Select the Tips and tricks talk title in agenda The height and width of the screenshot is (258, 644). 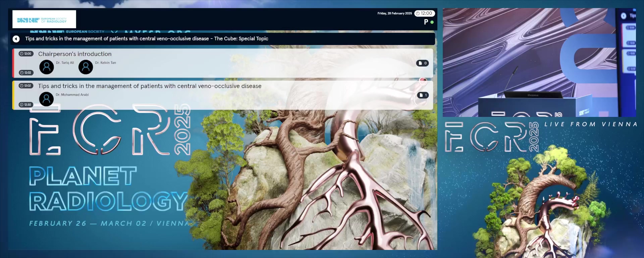coord(150,86)
